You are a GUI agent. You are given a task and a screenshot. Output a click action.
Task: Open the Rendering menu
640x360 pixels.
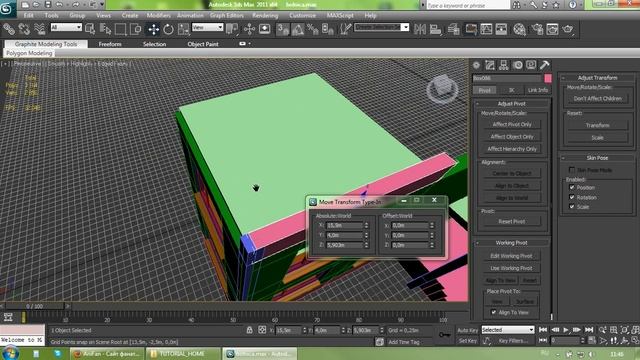pos(265,16)
